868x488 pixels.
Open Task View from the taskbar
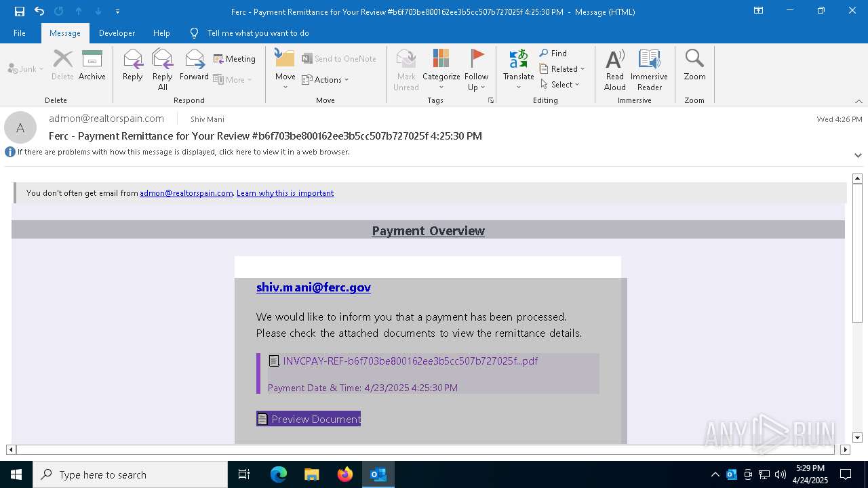(244, 474)
